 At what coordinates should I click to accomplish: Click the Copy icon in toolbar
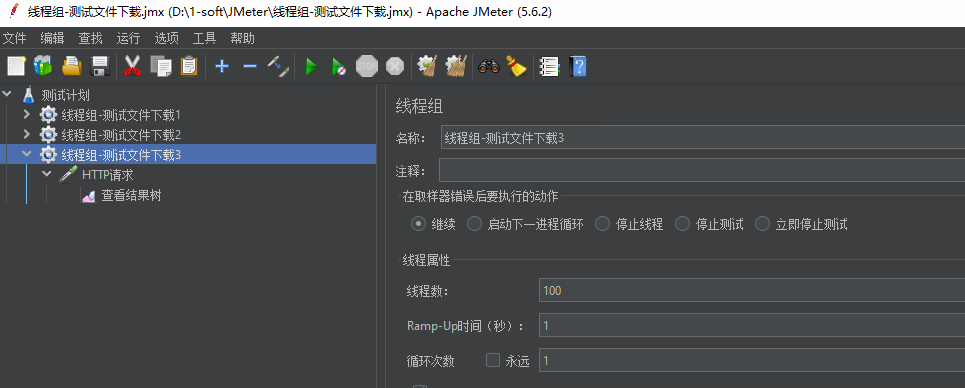[161, 65]
